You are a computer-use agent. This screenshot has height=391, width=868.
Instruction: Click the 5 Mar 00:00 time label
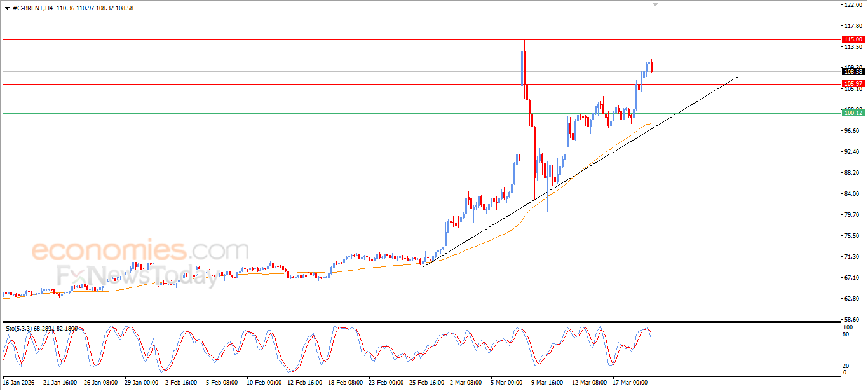click(x=506, y=383)
